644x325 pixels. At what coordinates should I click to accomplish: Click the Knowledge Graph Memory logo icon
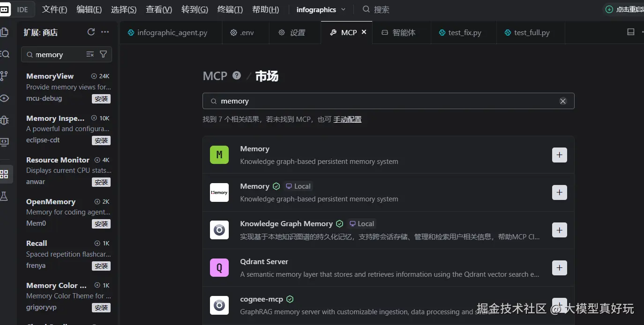(219, 230)
